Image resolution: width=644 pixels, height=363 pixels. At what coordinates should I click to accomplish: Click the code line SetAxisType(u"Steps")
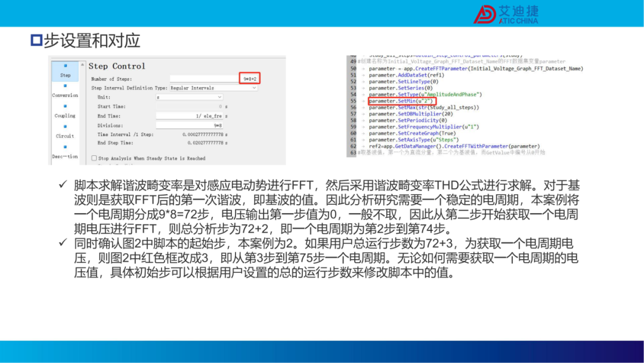[414, 140]
